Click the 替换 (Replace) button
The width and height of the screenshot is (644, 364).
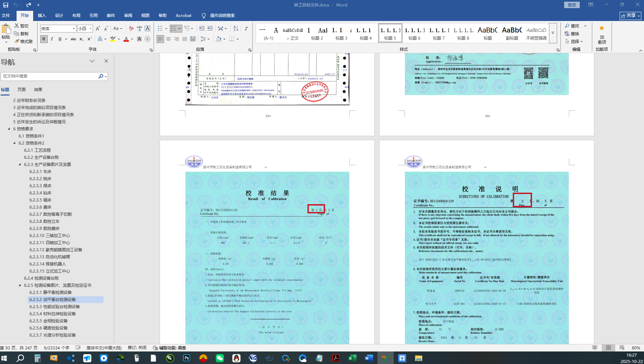[x=572, y=34]
